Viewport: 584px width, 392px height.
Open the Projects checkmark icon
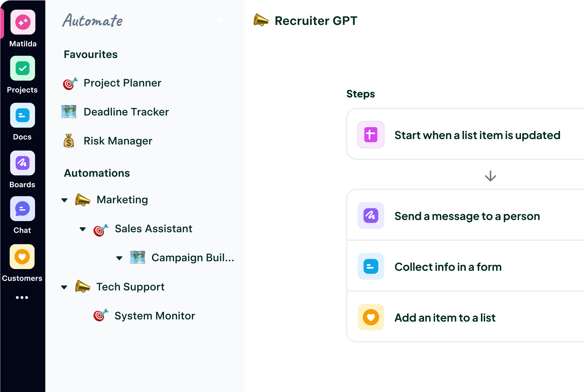click(23, 68)
